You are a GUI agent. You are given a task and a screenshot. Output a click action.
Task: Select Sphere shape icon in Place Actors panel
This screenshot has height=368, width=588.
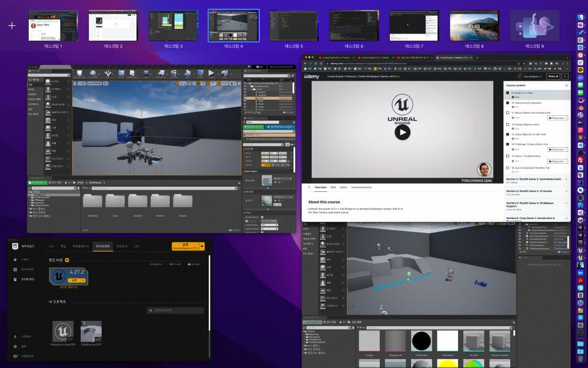point(48,128)
